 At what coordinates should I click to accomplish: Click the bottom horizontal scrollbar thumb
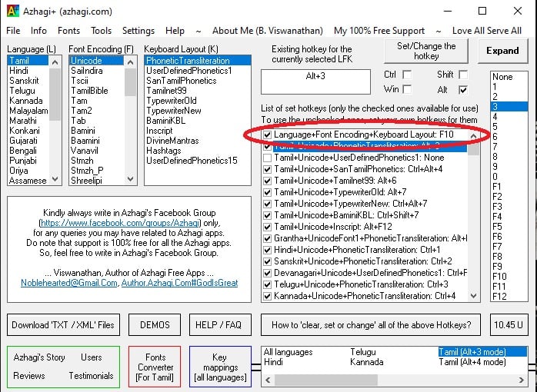(325, 380)
